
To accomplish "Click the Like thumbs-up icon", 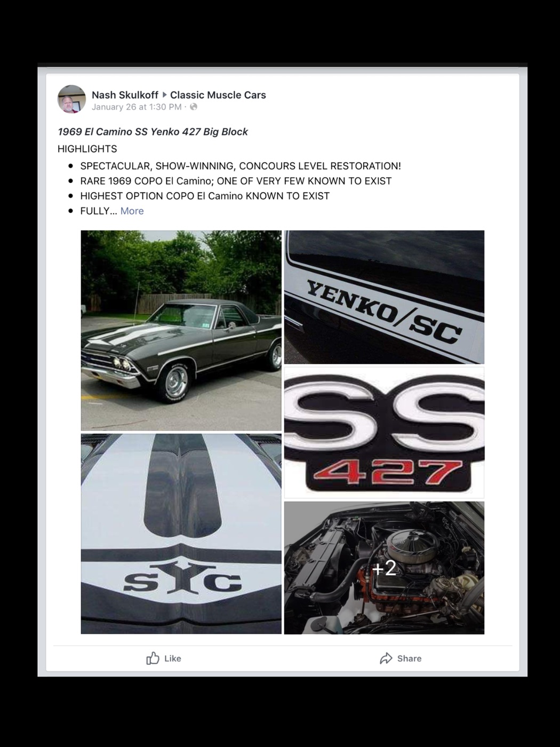I will 153,658.
